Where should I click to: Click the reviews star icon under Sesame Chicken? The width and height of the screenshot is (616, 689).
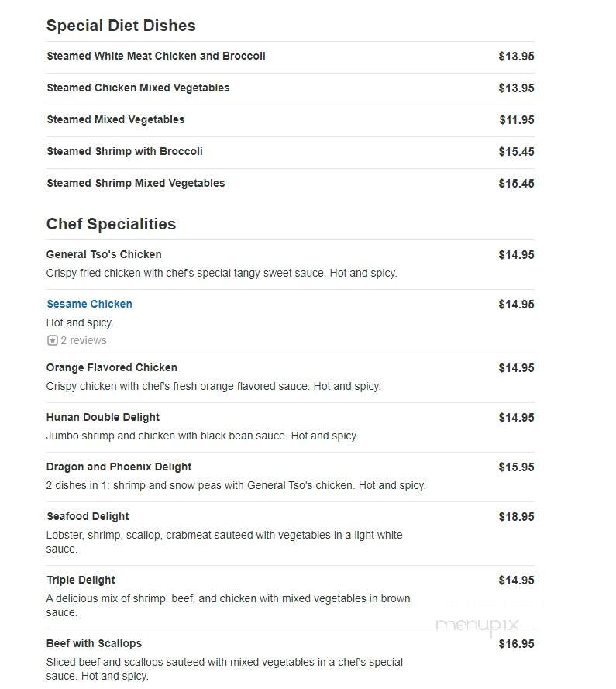point(52,340)
